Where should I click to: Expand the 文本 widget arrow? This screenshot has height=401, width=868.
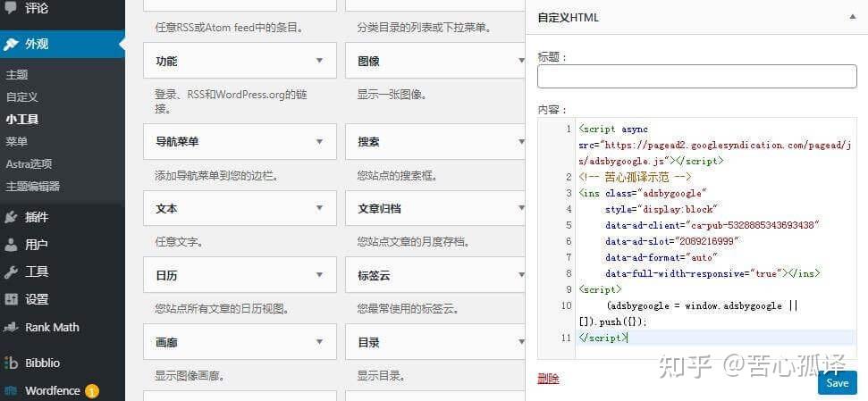tap(319, 208)
